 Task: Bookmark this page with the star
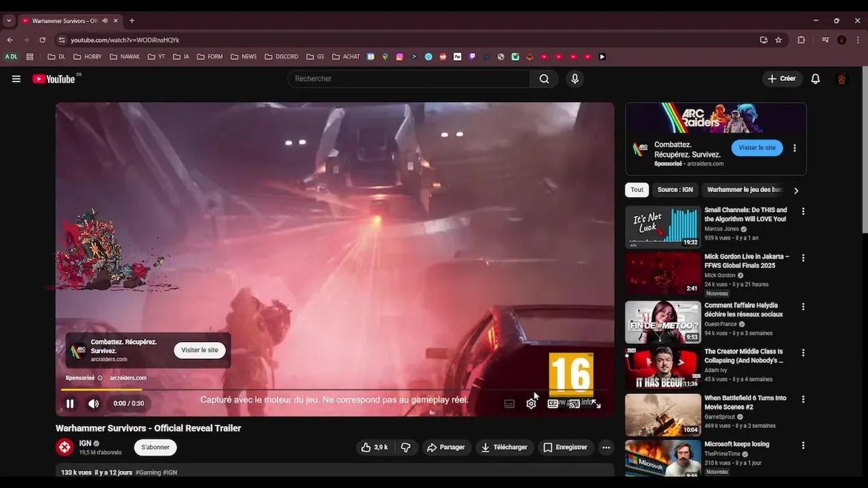pyautogui.click(x=778, y=40)
